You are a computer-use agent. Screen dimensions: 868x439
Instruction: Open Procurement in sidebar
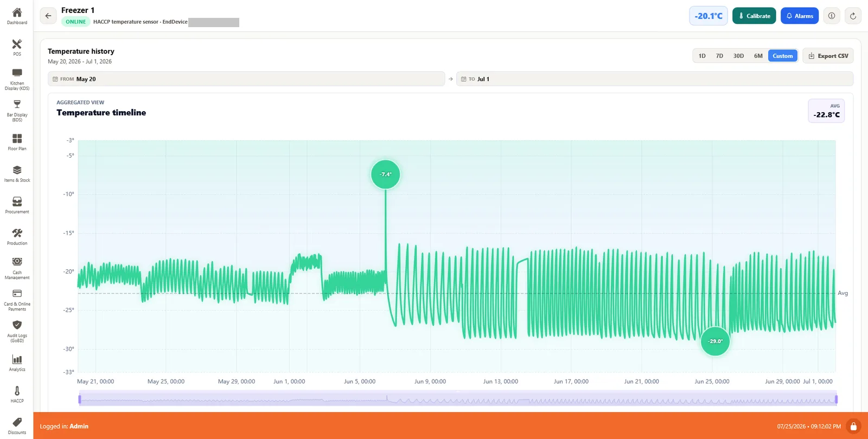point(17,205)
